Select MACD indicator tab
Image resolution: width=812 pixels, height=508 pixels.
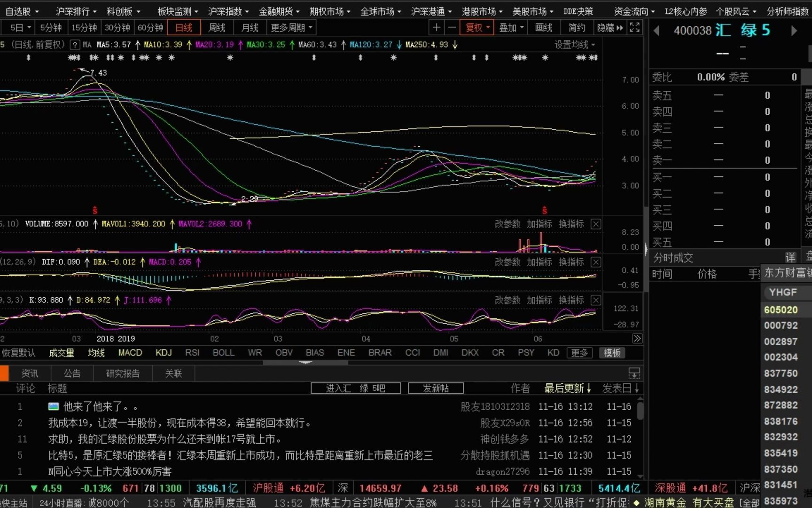[130, 353]
